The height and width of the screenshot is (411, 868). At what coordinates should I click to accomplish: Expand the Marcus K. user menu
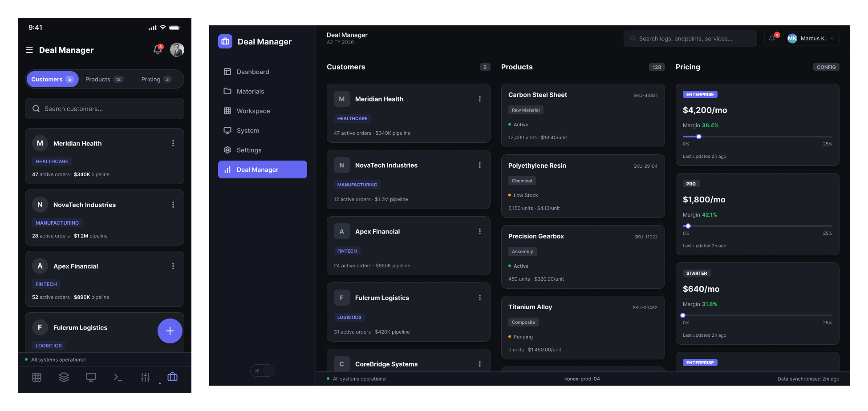(812, 39)
